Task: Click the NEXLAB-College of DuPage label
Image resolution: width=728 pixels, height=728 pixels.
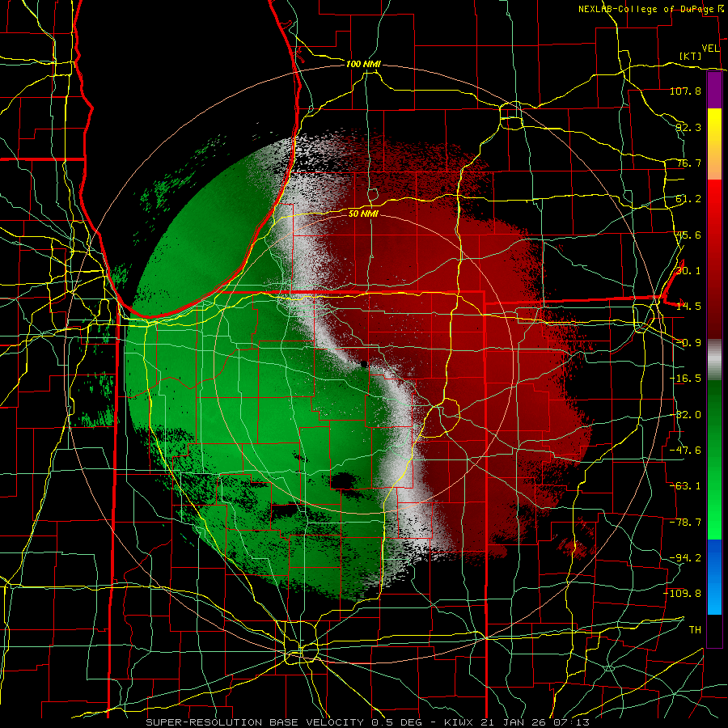Action: (x=651, y=9)
